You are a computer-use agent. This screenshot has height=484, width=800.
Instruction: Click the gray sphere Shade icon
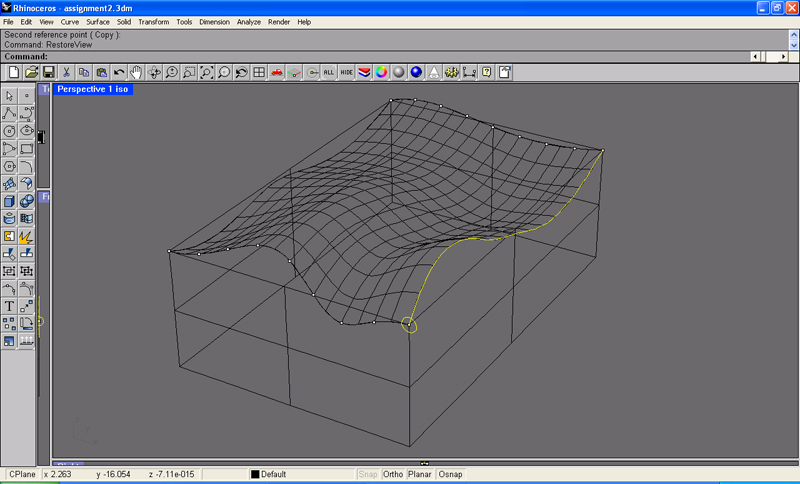pos(399,72)
